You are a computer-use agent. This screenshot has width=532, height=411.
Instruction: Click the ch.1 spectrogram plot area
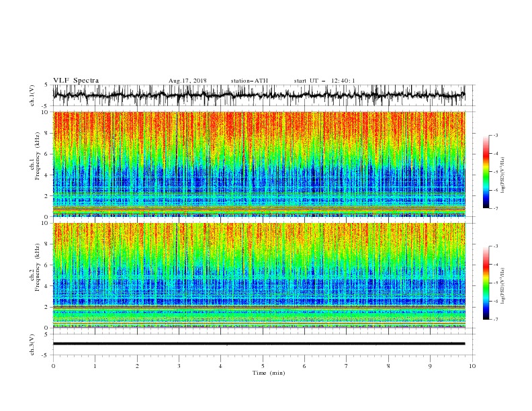coord(259,164)
